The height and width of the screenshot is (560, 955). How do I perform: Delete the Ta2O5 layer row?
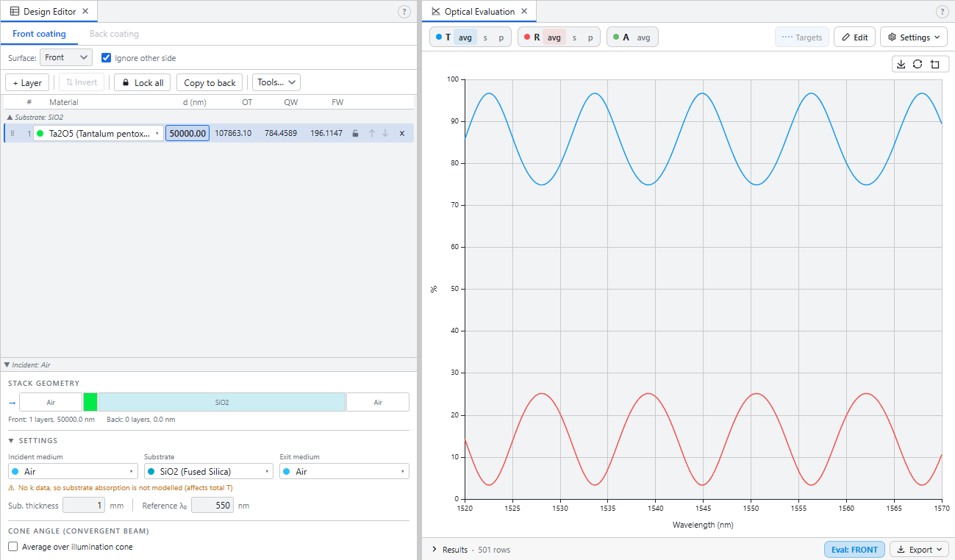coord(402,134)
